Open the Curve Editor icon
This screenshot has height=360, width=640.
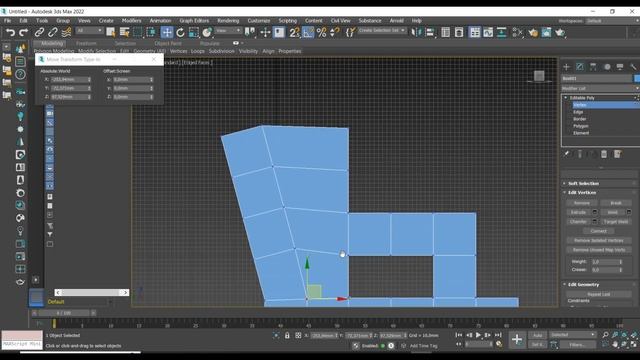point(488,32)
